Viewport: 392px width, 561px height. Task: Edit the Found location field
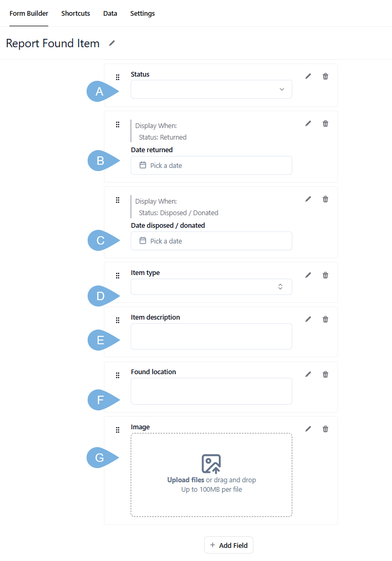(308, 374)
